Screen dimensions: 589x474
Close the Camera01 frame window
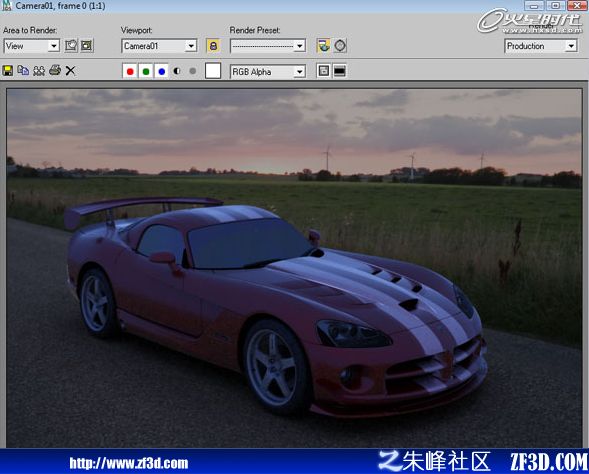577,5
